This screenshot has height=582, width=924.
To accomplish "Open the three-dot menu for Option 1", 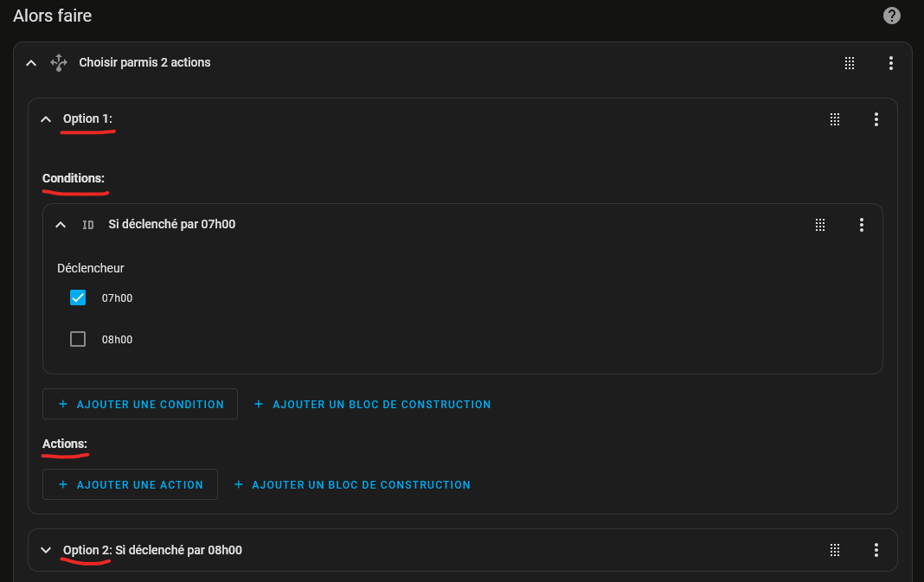I will pos(876,119).
